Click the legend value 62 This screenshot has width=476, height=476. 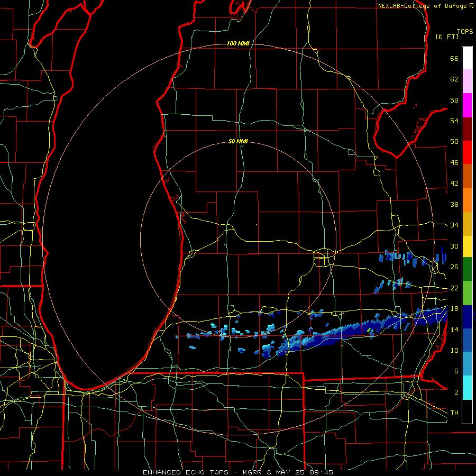point(454,79)
